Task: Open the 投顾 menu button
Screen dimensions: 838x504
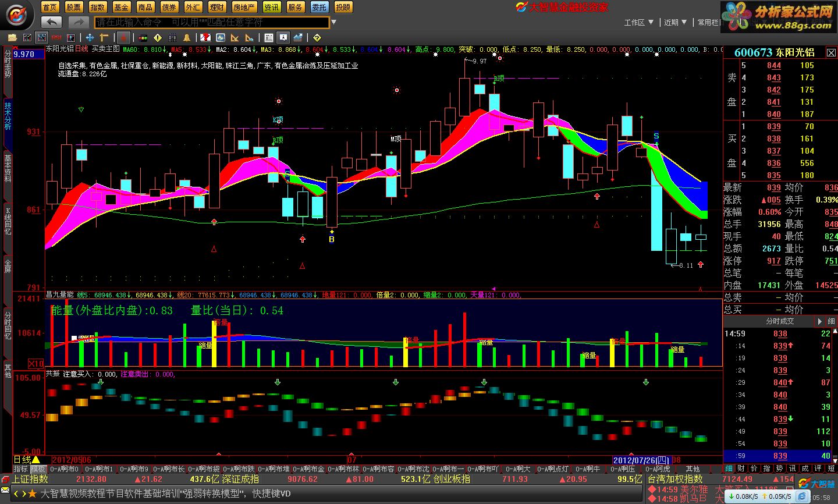Action: click(x=343, y=7)
